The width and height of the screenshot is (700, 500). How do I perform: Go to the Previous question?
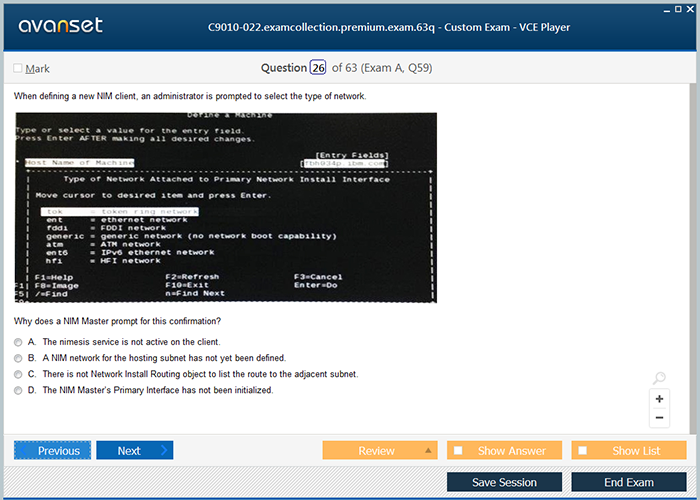coord(52,450)
